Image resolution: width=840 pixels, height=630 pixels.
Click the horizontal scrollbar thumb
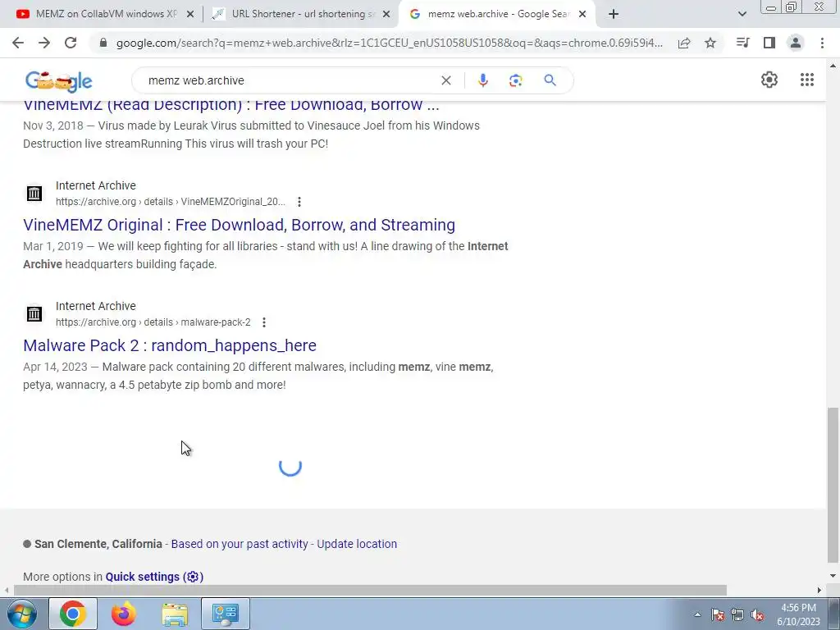tap(370, 591)
